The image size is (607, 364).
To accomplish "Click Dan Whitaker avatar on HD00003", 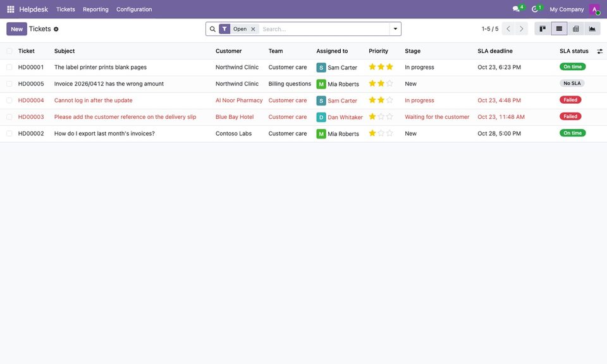I will tap(321, 117).
